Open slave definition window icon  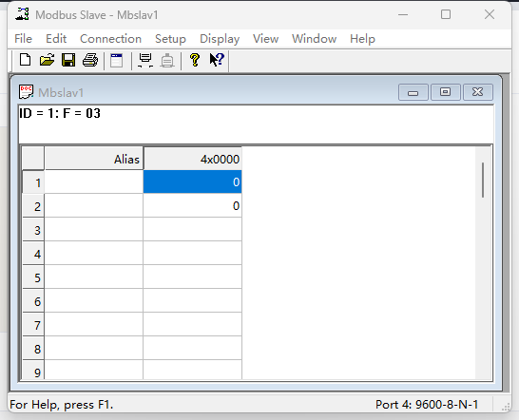click(x=116, y=60)
